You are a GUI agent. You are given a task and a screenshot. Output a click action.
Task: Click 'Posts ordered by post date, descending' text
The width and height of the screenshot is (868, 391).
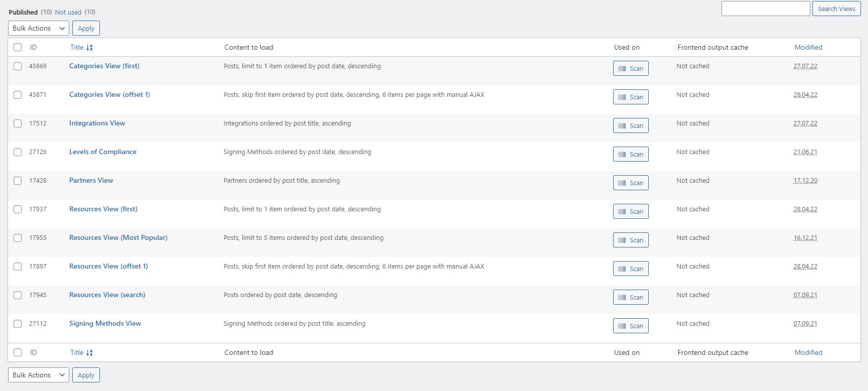point(280,295)
